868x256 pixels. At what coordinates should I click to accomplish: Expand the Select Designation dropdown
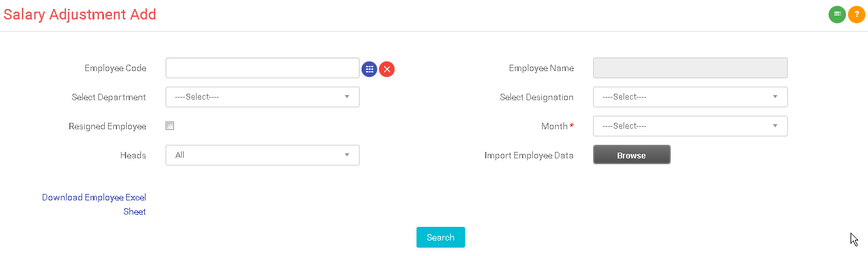point(690,97)
